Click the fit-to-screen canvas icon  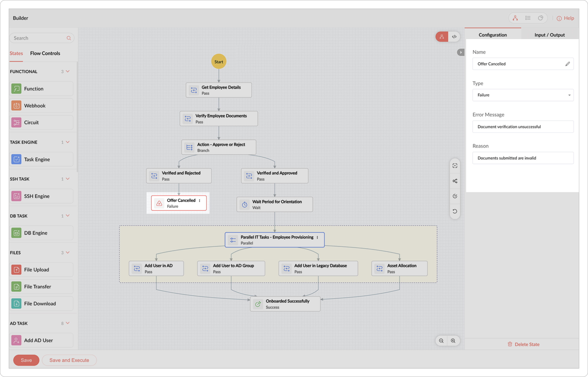[455, 166]
